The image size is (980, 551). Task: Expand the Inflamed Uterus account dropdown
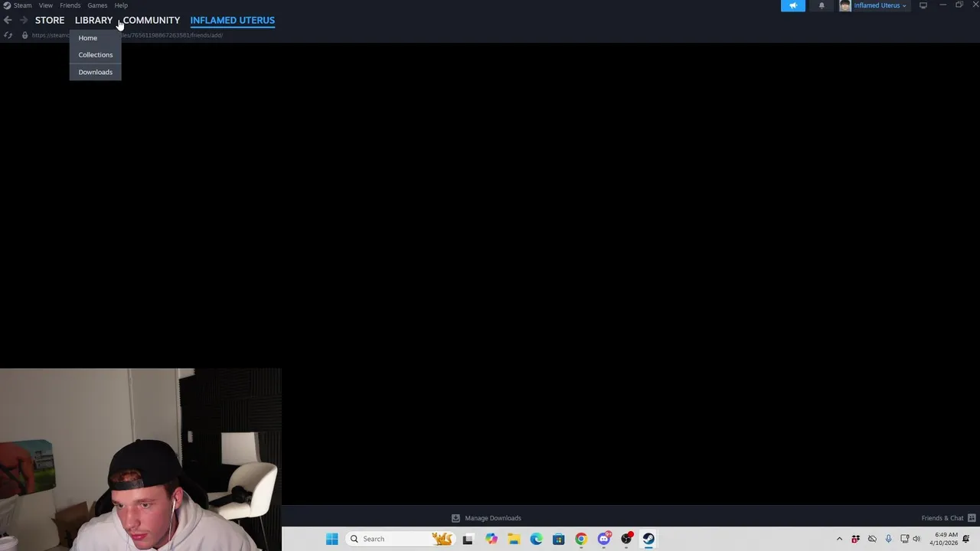click(880, 5)
